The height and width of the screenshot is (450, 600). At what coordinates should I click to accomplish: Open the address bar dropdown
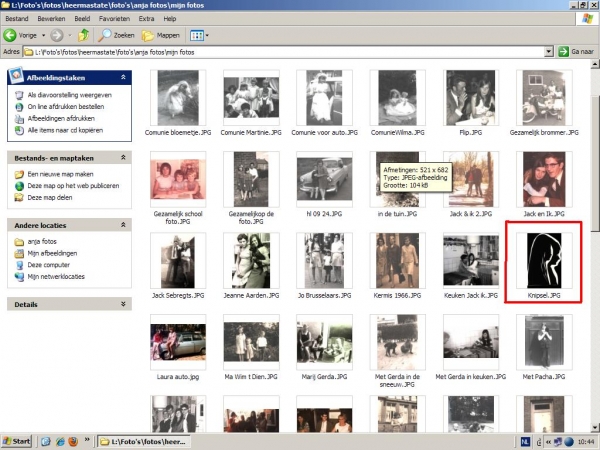click(549, 52)
